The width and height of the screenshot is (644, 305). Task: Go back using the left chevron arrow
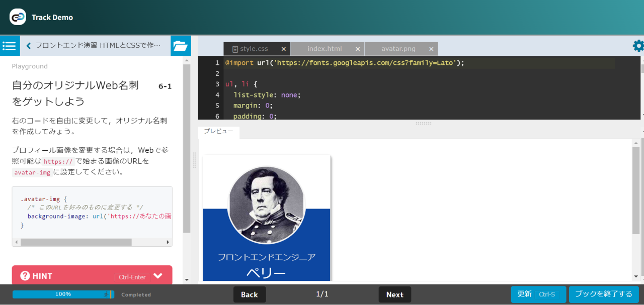pos(29,46)
